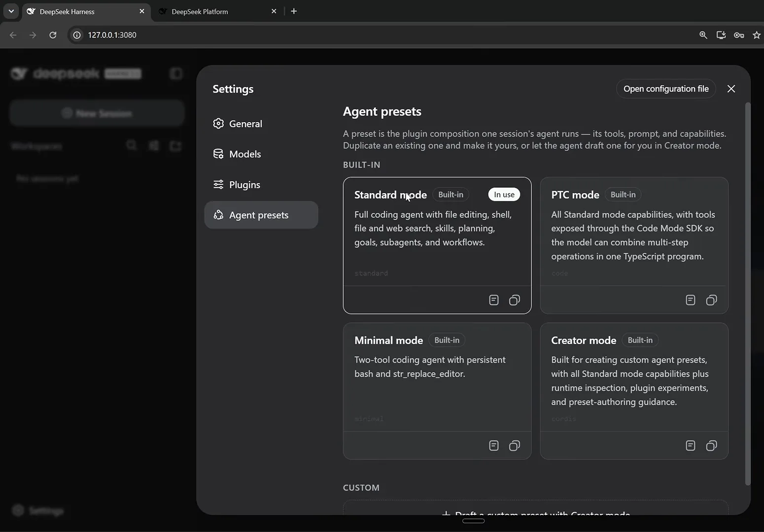Go back in browser history
Viewport: 764px width, 532px height.
click(13, 35)
